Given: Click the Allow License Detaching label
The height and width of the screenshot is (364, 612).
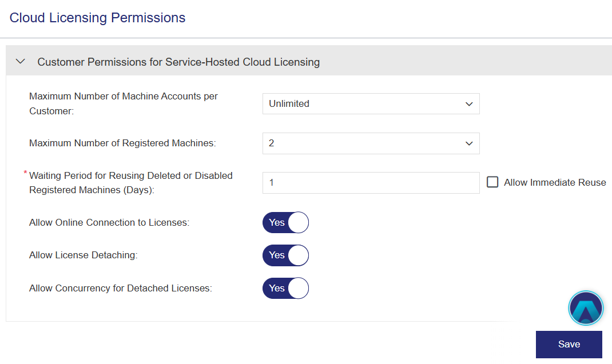Looking at the screenshot, I should click(x=84, y=255).
